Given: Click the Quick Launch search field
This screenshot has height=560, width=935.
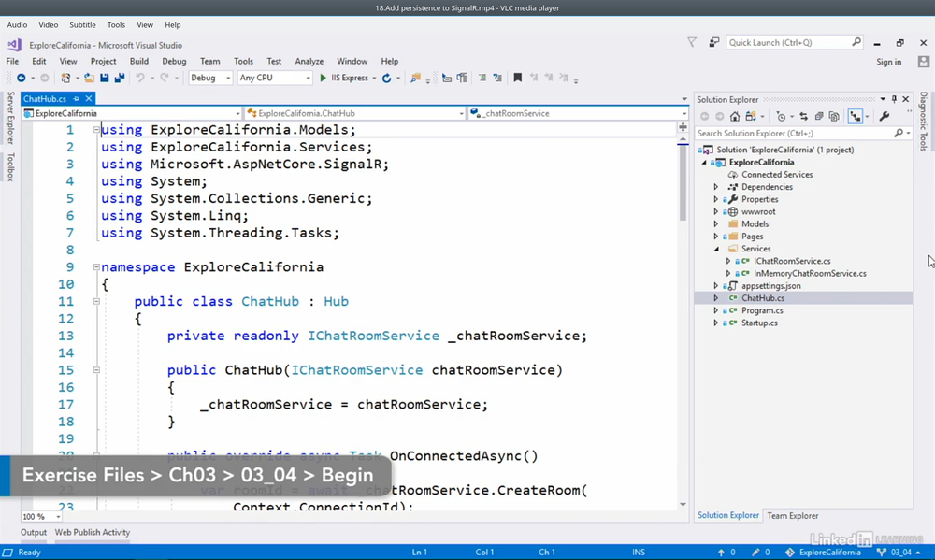Looking at the screenshot, I should pos(794,42).
